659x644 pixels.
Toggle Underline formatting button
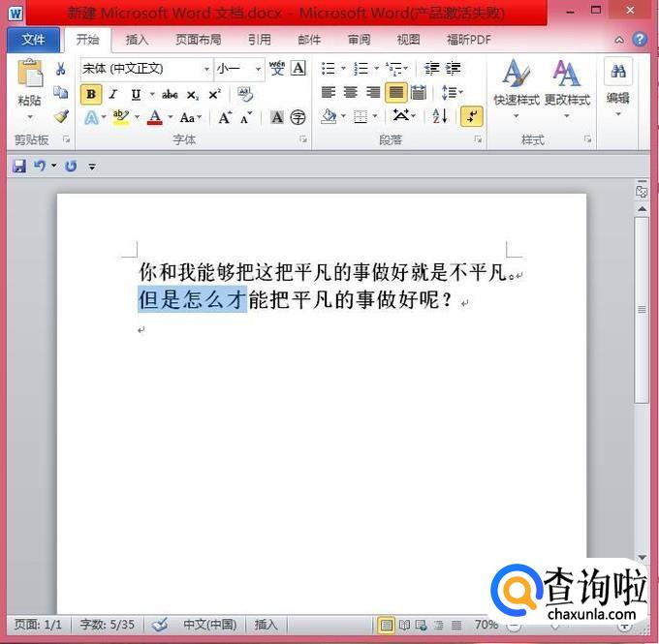point(136,95)
